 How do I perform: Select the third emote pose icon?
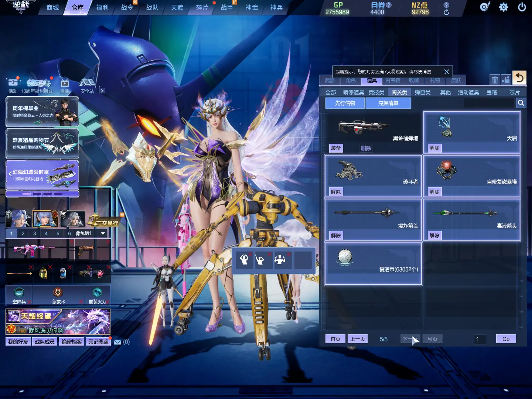(283, 260)
